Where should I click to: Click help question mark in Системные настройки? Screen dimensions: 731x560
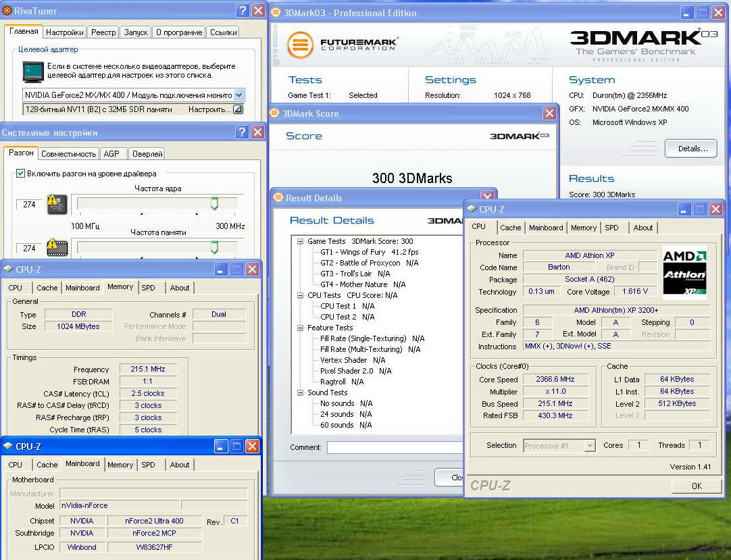tap(242, 132)
